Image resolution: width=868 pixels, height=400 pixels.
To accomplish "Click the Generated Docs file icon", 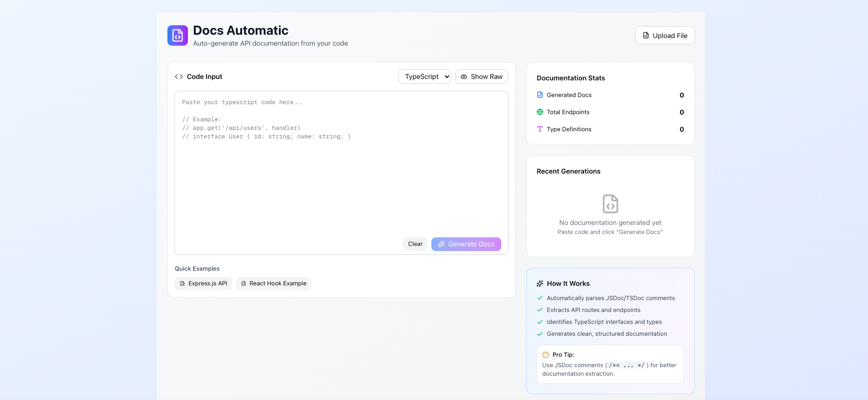I will (x=540, y=95).
